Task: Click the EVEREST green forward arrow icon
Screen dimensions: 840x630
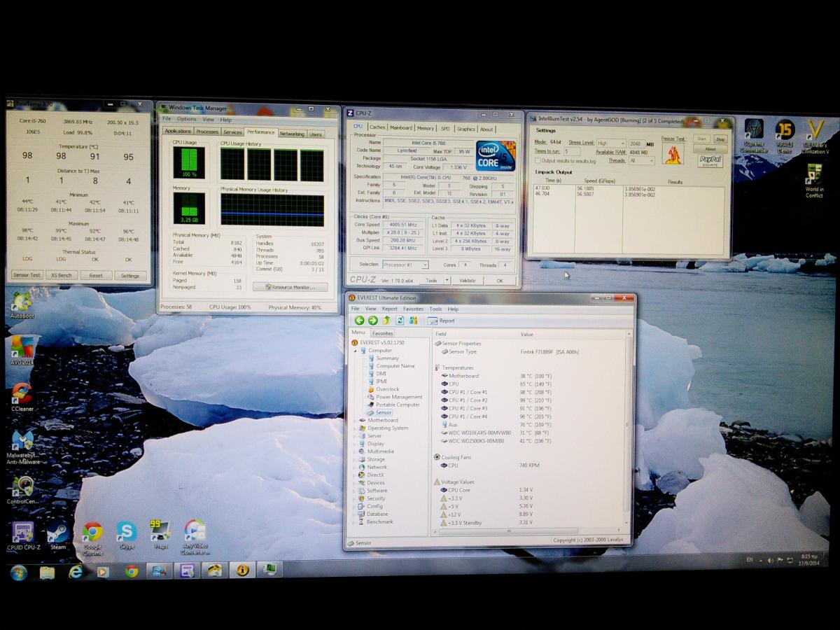Action: tap(372, 321)
